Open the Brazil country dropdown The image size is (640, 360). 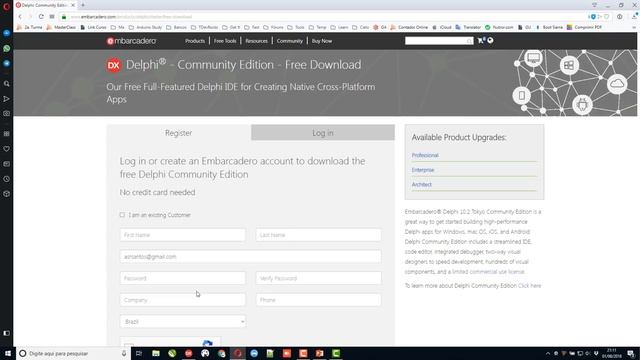(x=183, y=322)
